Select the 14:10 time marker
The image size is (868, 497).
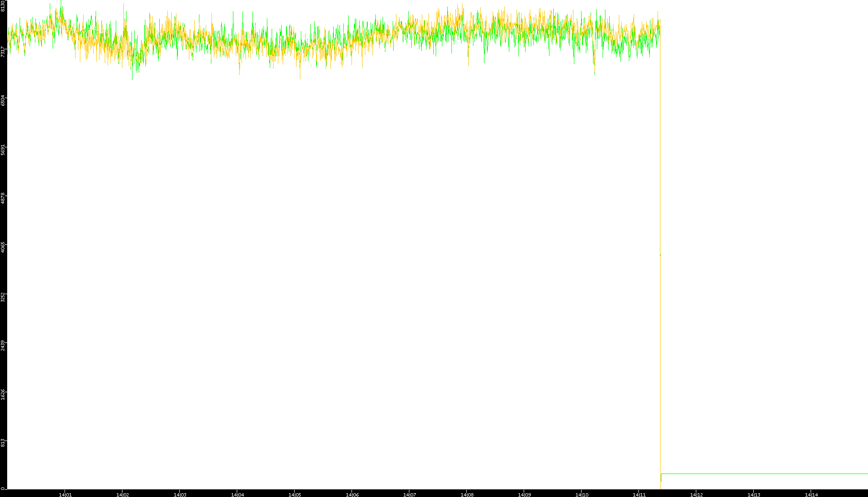coord(582,494)
